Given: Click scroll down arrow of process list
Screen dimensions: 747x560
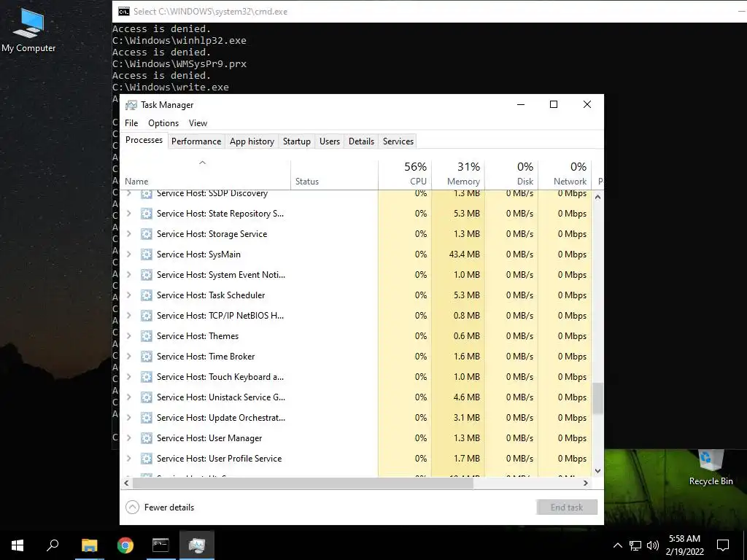Looking at the screenshot, I should point(597,471).
